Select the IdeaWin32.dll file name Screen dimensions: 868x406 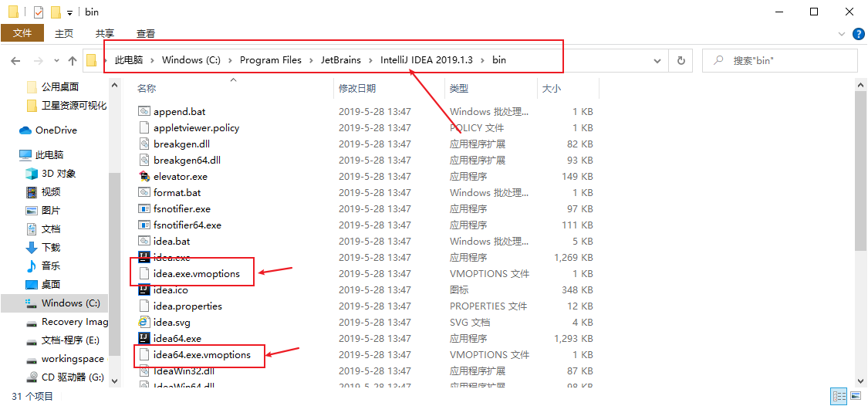click(182, 370)
